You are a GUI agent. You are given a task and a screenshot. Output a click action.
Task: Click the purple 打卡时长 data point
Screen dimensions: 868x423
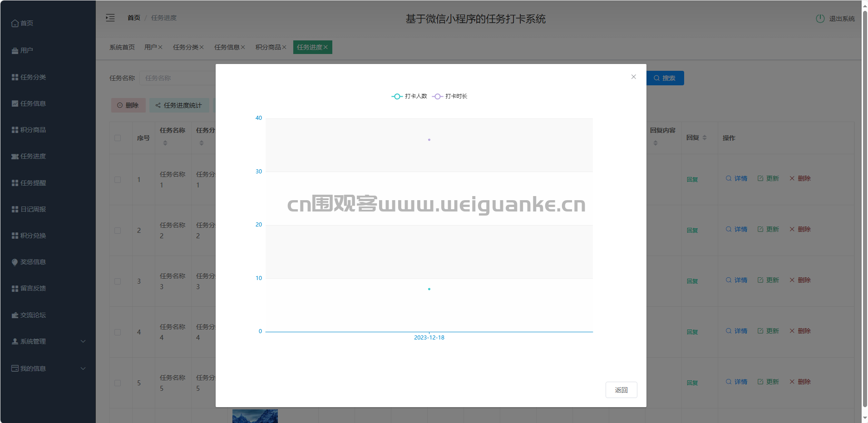coord(429,140)
